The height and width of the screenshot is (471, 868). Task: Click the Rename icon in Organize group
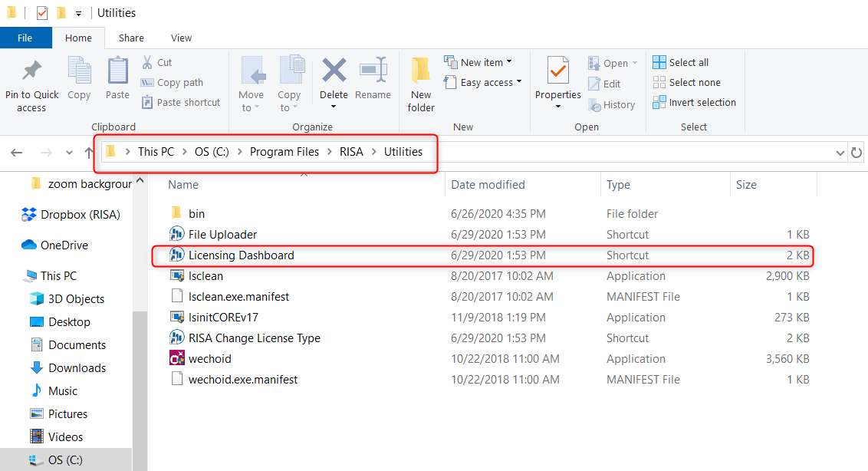tap(373, 72)
